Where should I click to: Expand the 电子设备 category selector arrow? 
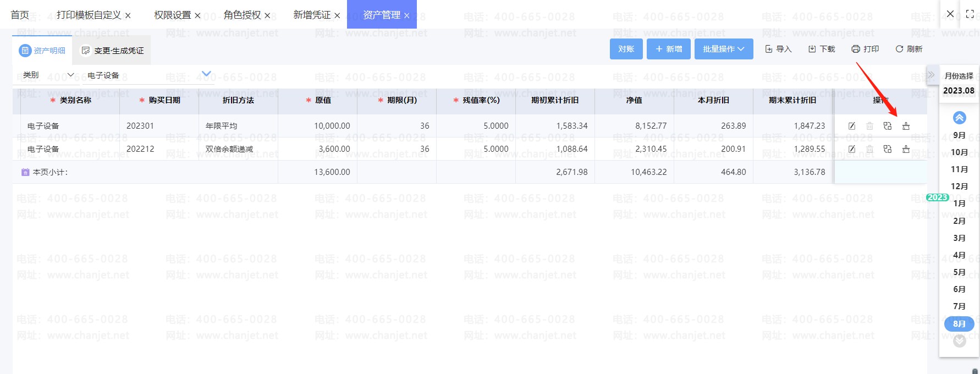pyautogui.click(x=206, y=74)
